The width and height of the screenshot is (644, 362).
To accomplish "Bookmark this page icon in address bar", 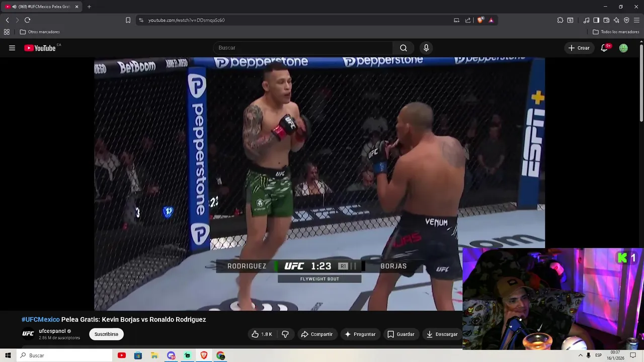I will tap(128, 20).
